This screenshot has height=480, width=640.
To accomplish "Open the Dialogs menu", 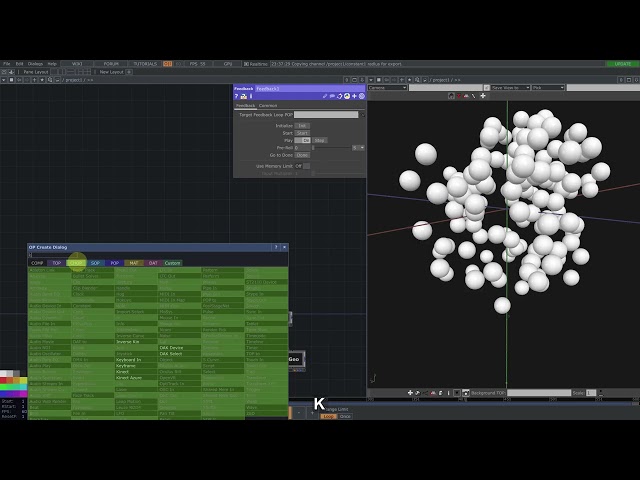I will pyautogui.click(x=35, y=64).
